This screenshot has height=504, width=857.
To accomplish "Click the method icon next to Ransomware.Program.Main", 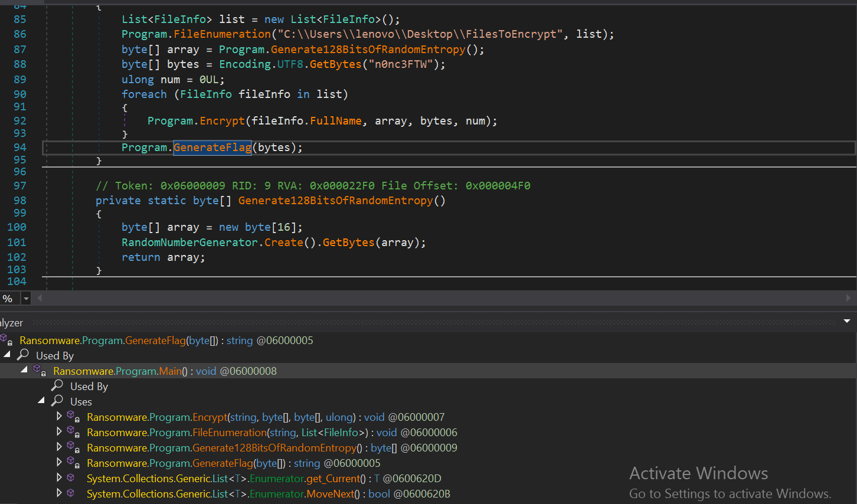I will click(x=40, y=371).
